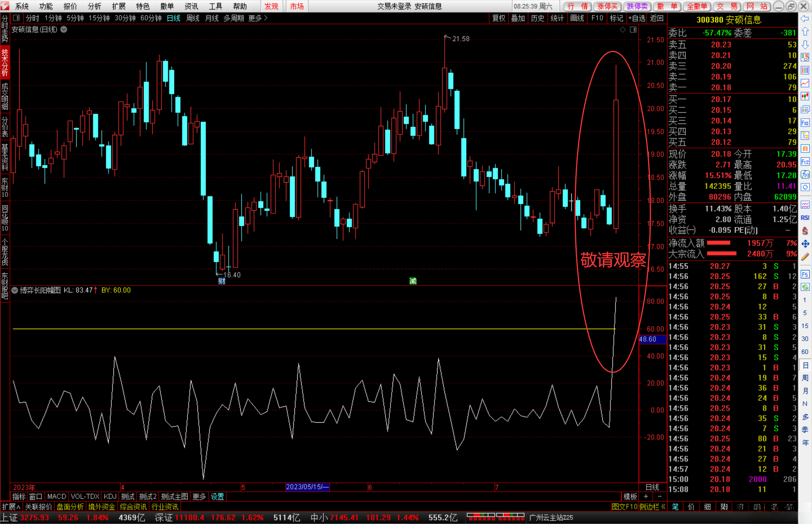Click the F10 company info sidebar icon
The height and width of the screenshot is (524, 812).
click(x=805, y=123)
